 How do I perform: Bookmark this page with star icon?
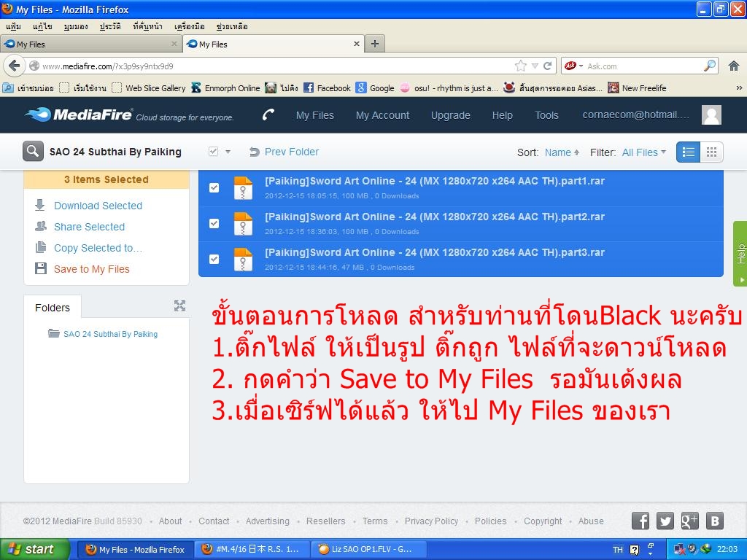[x=521, y=66]
